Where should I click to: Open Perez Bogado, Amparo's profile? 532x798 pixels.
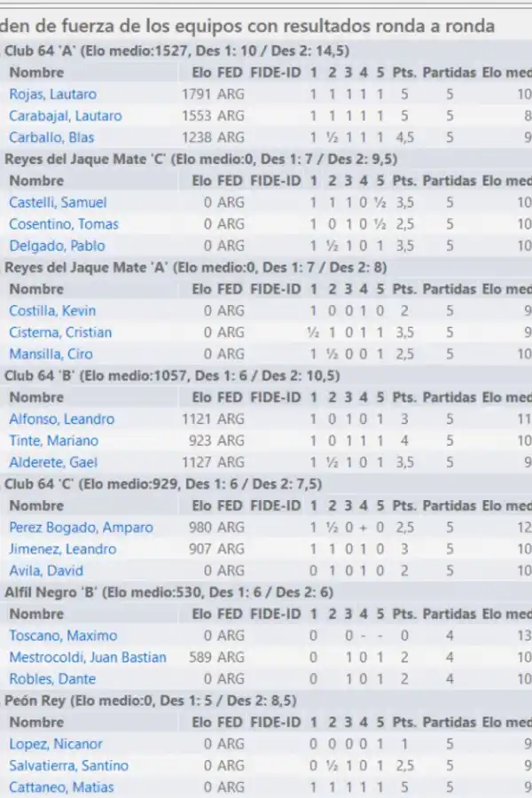pos(81,528)
